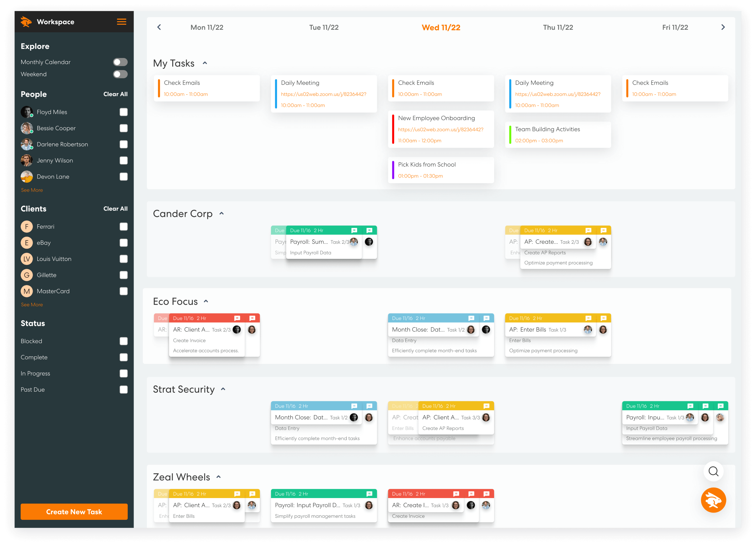756x546 pixels.
Task: Go to next week with right arrow
Action: pyautogui.click(x=723, y=27)
